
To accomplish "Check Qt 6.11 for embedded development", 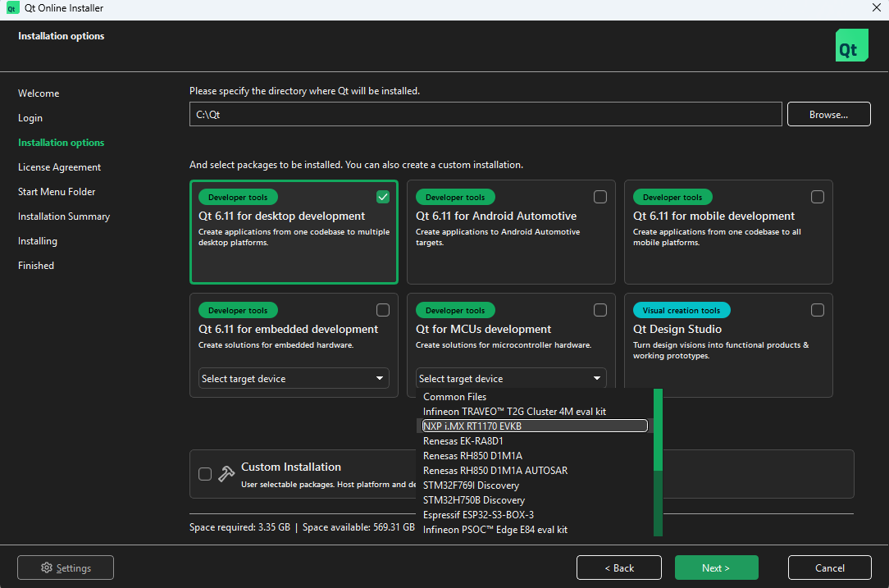I will 383,310.
